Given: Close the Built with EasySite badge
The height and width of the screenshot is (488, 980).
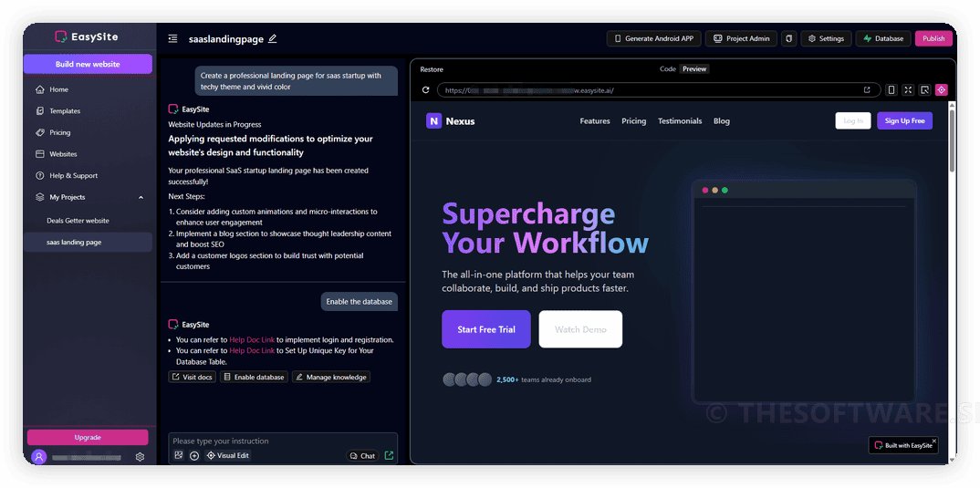Looking at the screenshot, I should 934,441.
